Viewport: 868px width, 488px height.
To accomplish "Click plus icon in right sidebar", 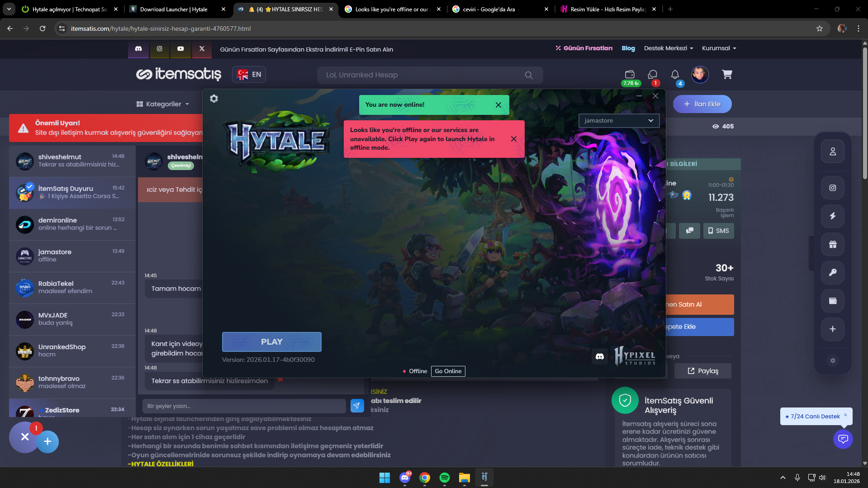I will click(833, 329).
